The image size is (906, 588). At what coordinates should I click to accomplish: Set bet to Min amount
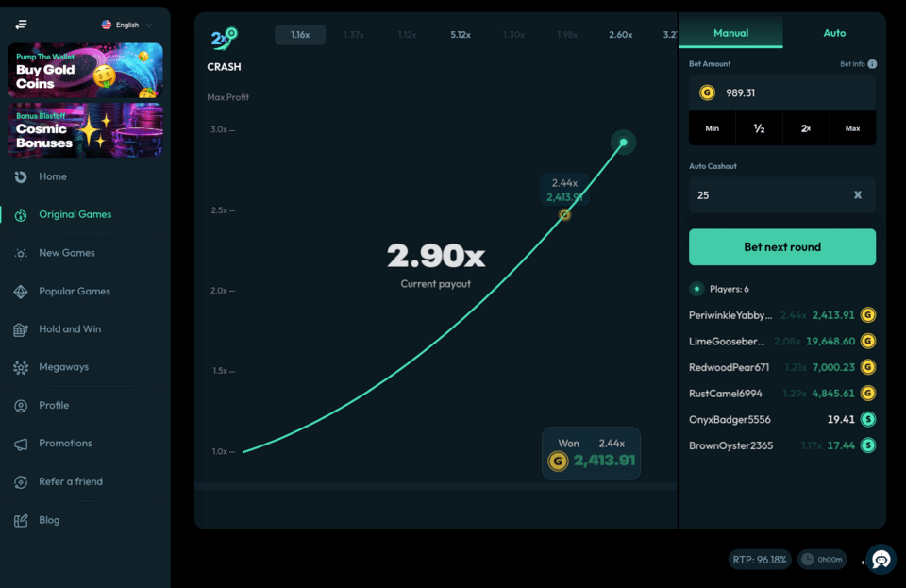point(712,128)
